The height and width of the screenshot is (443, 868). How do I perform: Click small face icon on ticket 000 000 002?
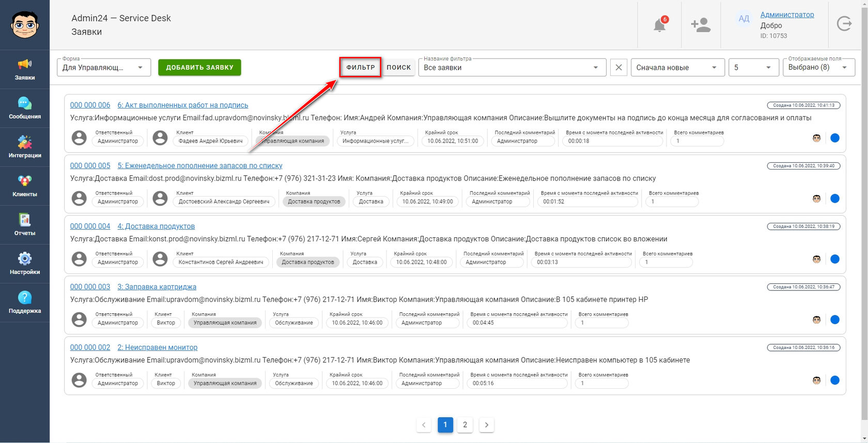tap(817, 380)
